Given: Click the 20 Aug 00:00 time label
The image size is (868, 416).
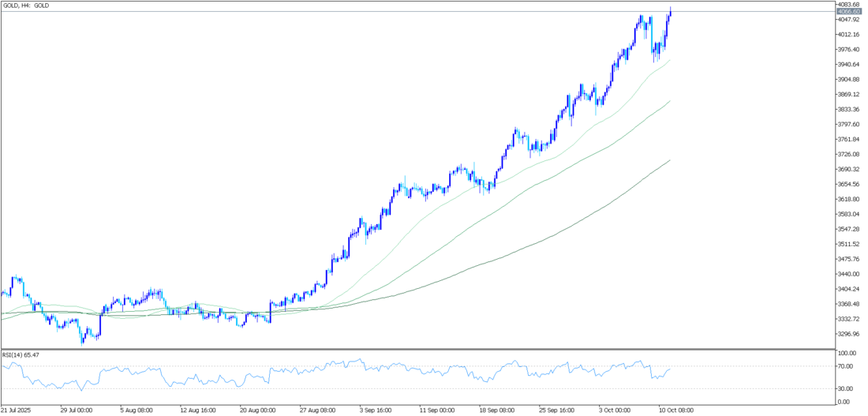Looking at the screenshot, I should (257, 410).
